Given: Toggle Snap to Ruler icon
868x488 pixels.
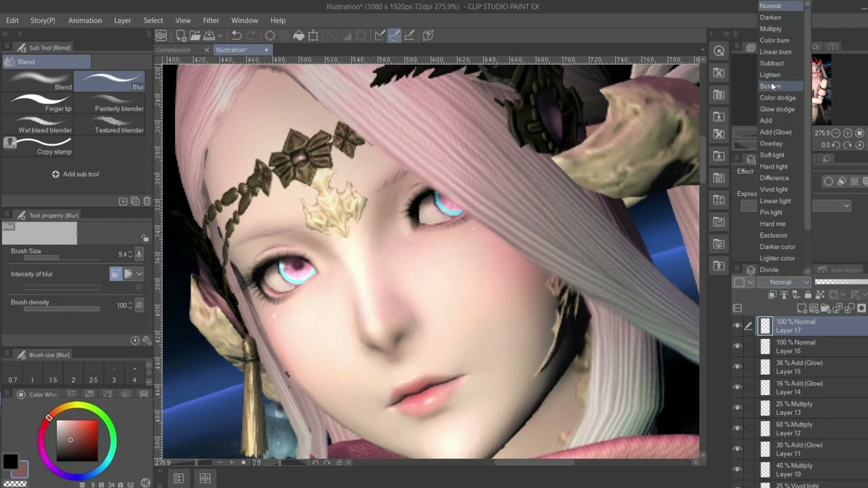Looking at the screenshot, I should coord(380,35).
